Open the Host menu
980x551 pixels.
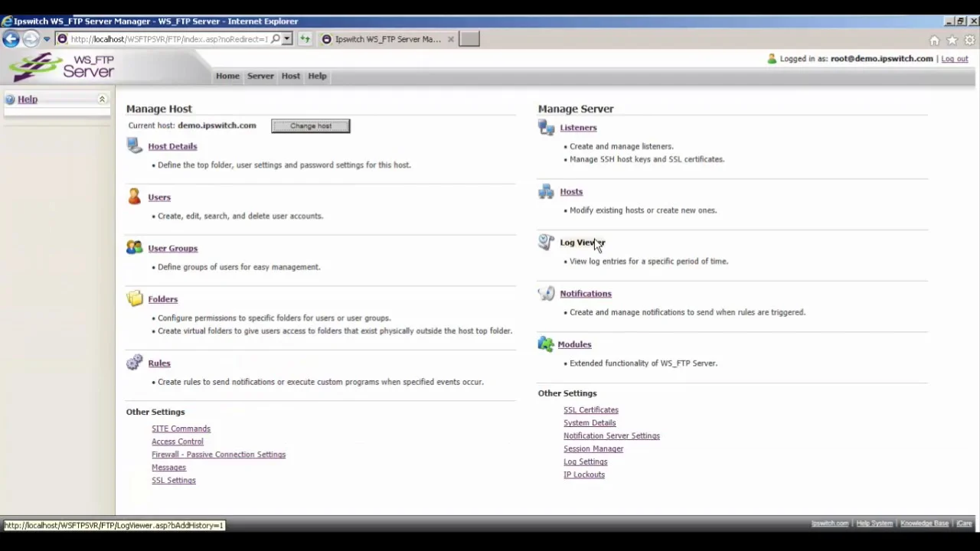click(x=290, y=76)
